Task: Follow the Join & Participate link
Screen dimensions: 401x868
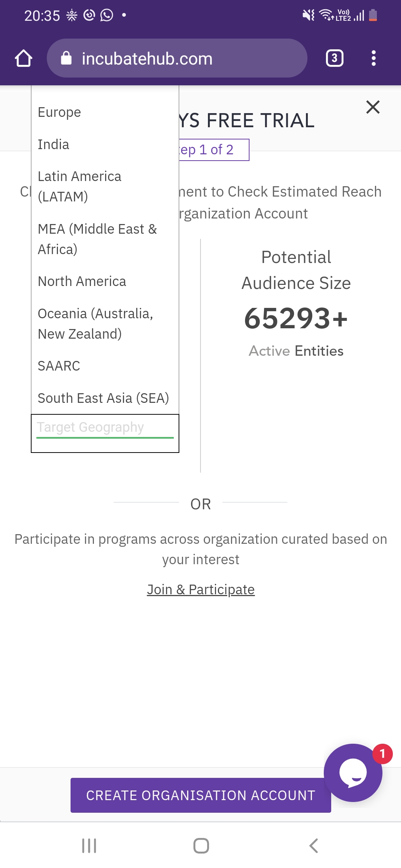Action: 200,589
